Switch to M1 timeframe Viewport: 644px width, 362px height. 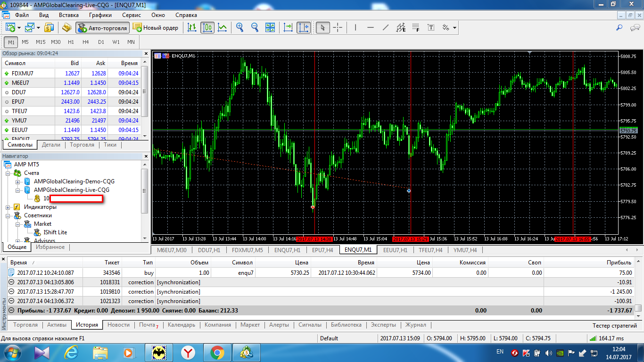click(x=11, y=42)
